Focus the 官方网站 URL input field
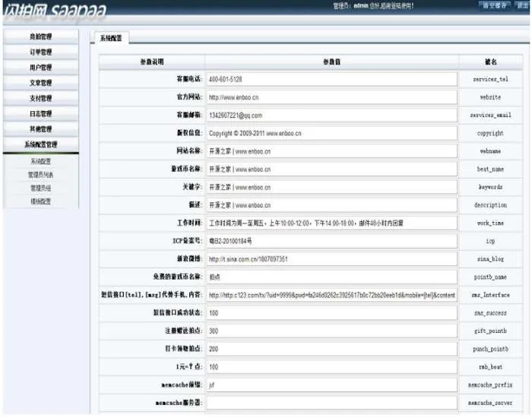 [331, 97]
